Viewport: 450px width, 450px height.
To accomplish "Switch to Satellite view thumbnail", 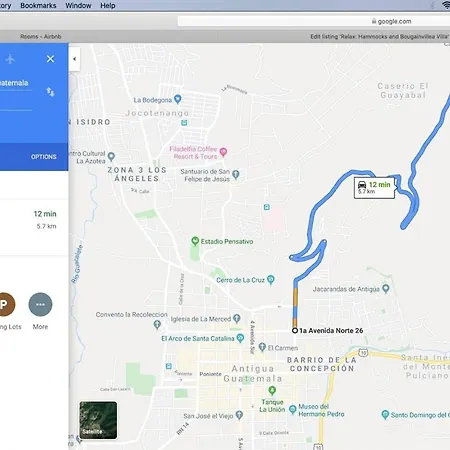I will click(x=98, y=420).
